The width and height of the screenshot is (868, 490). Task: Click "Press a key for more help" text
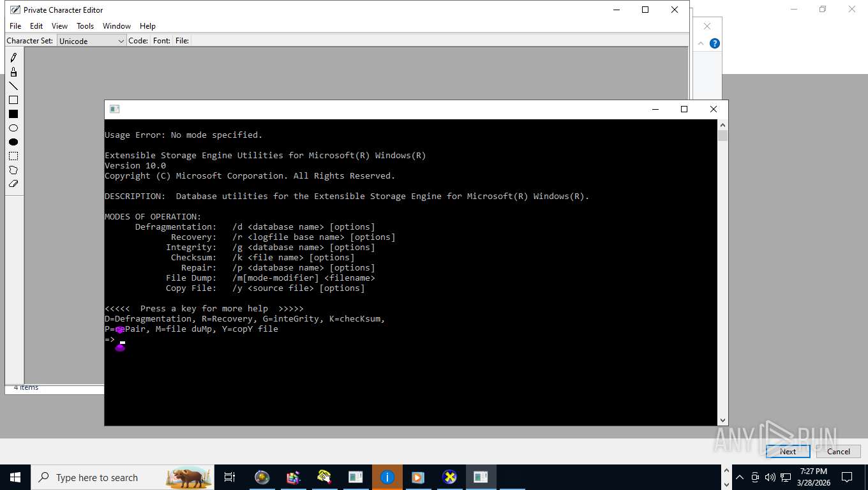coord(204,309)
